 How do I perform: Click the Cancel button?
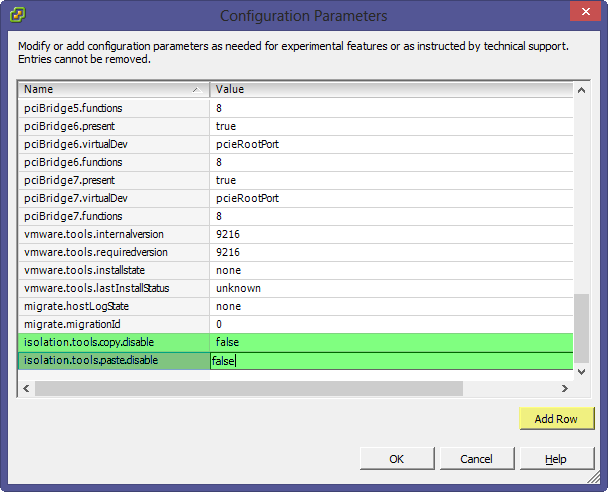(477, 459)
